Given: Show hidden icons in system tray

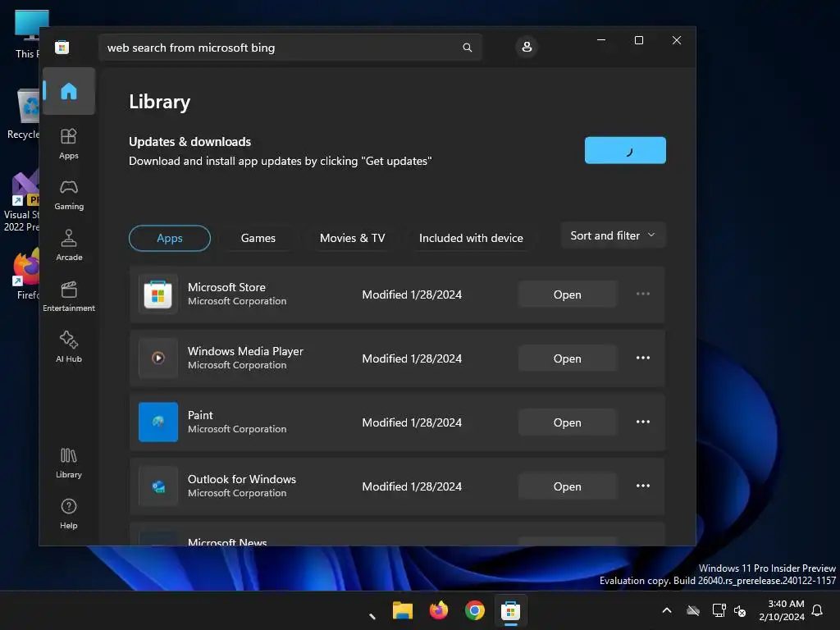Looking at the screenshot, I should tap(667, 610).
